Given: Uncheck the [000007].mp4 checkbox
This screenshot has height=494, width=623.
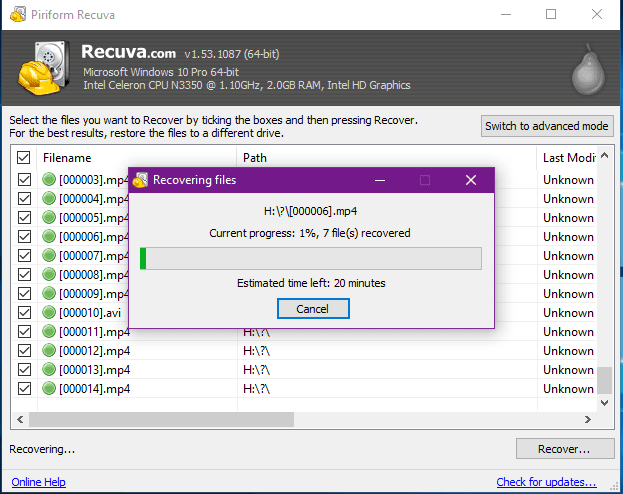Looking at the screenshot, I should pyautogui.click(x=24, y=256).
